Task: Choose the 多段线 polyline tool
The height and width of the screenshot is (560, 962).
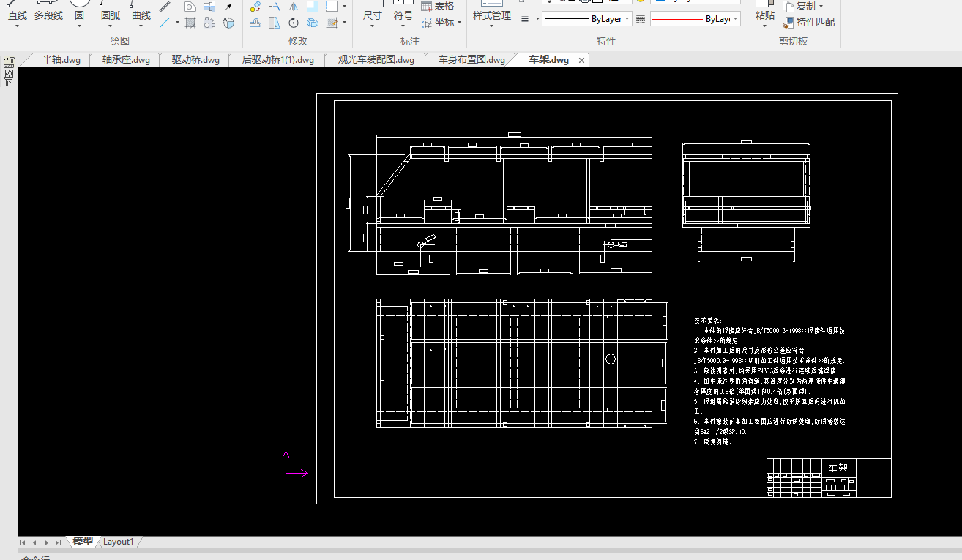Action: click(48, 15)
